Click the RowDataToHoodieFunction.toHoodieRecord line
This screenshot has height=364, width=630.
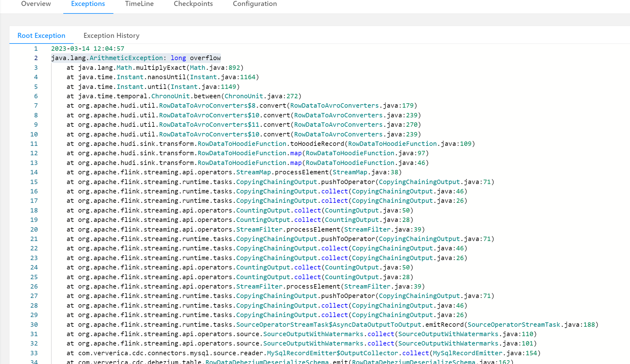click(x=271, y=144)
